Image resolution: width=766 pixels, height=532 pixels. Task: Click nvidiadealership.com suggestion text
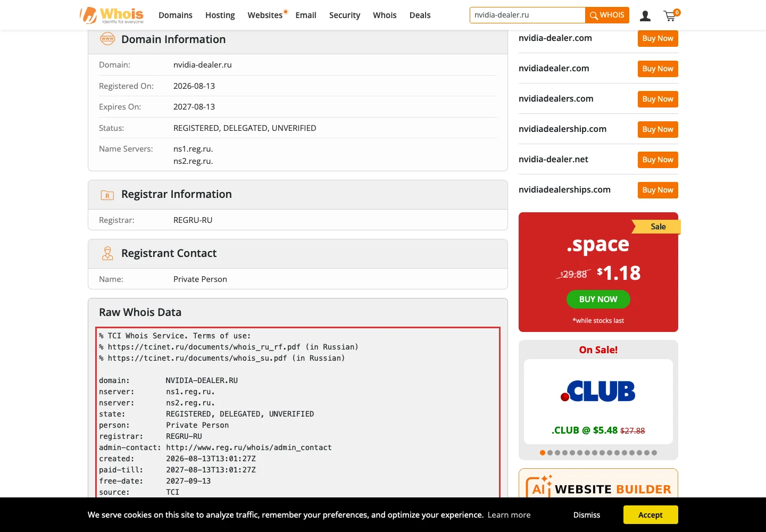[x=563, y=129]
